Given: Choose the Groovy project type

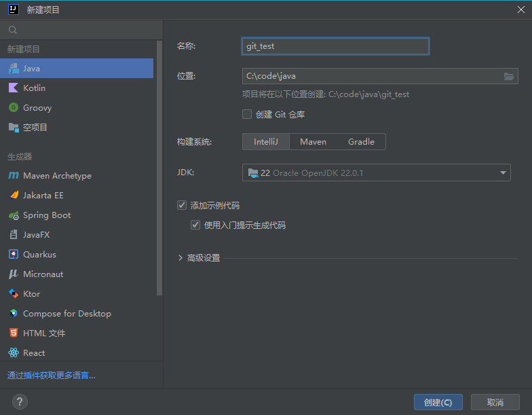Looking at the screenshot, I should (77, 107).
